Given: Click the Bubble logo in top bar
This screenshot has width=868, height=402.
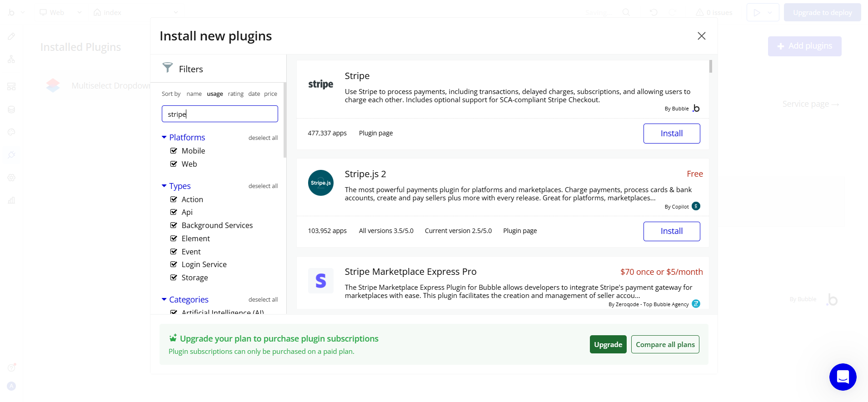Looking at the screenshot, I should (x=11, y=12).
